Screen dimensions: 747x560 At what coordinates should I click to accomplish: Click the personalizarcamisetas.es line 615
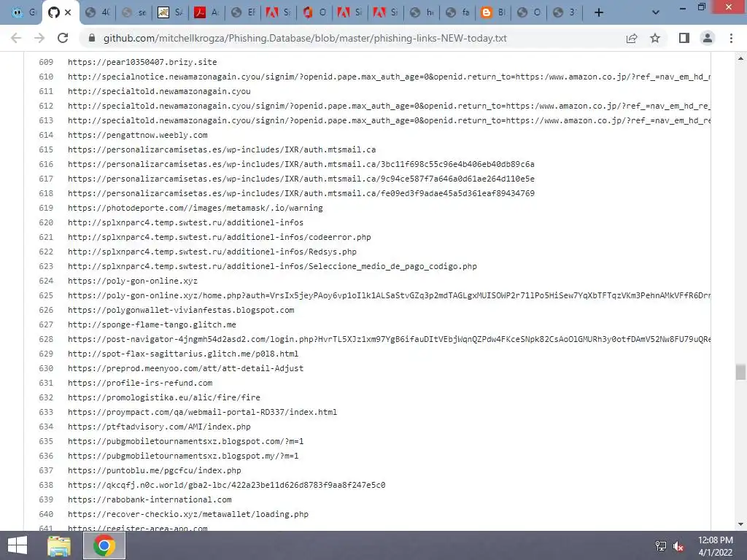pyautogui.click(x=222, y=149)
